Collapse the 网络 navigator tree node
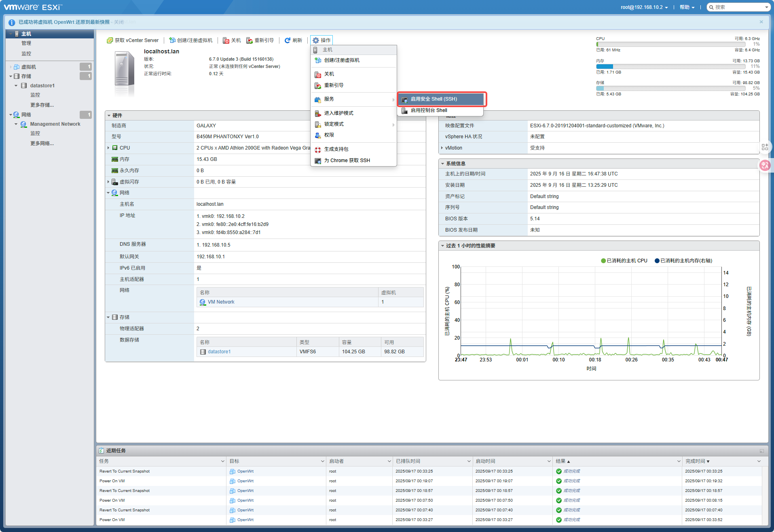 point(11,115)
